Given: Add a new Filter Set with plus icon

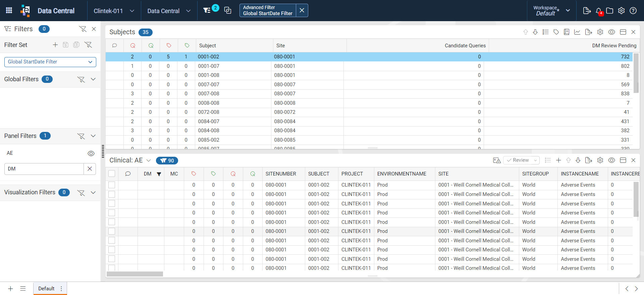Looking at the screenshot, I should 55,45.
